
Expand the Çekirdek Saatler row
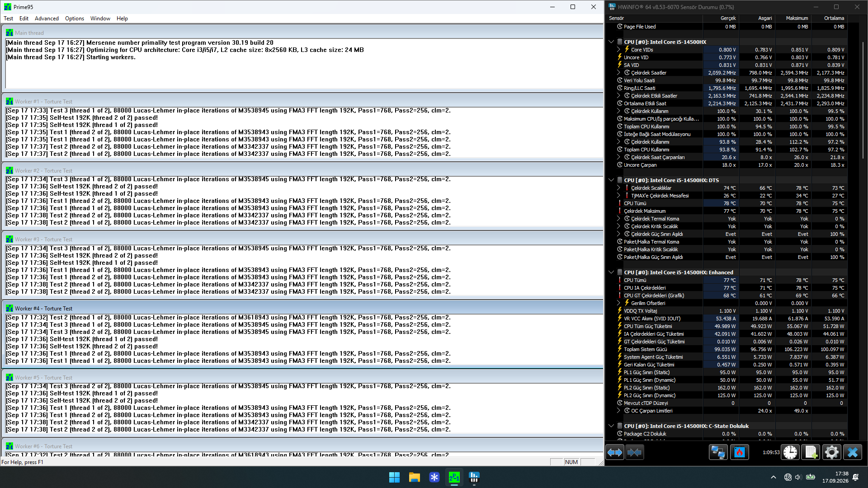click(x=618, y=73)
